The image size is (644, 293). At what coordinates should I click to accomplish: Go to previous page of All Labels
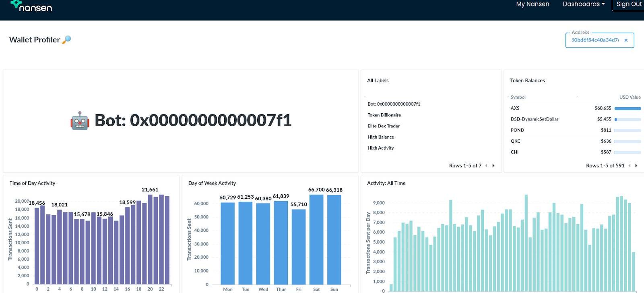click(486, 166)
